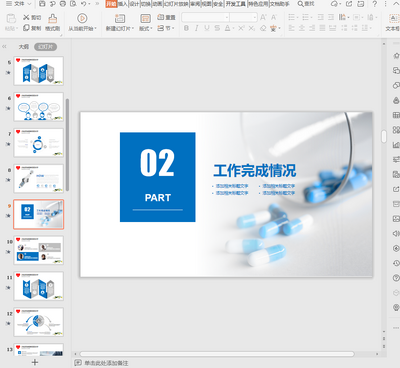Toggle align text right
400x368 pixels.
[x=312, y=28]
